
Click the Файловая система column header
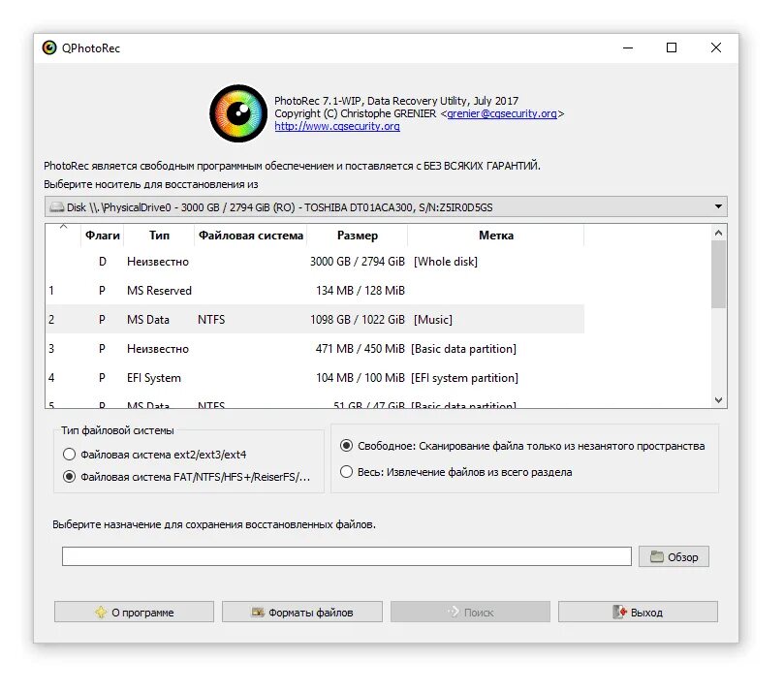pos(250,235)
